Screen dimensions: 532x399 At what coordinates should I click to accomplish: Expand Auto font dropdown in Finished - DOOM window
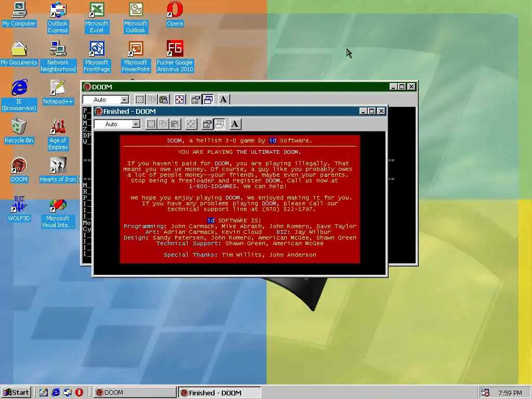(x=136, y=124)
